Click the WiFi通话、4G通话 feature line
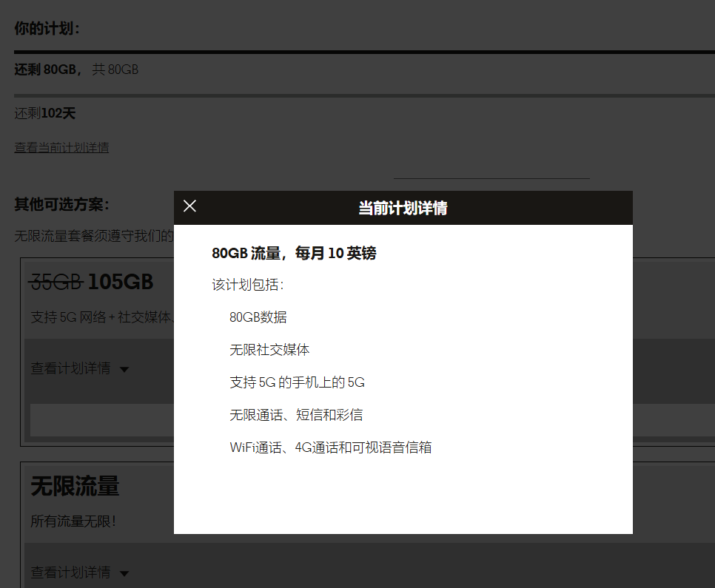 click(x=331, y=447)
